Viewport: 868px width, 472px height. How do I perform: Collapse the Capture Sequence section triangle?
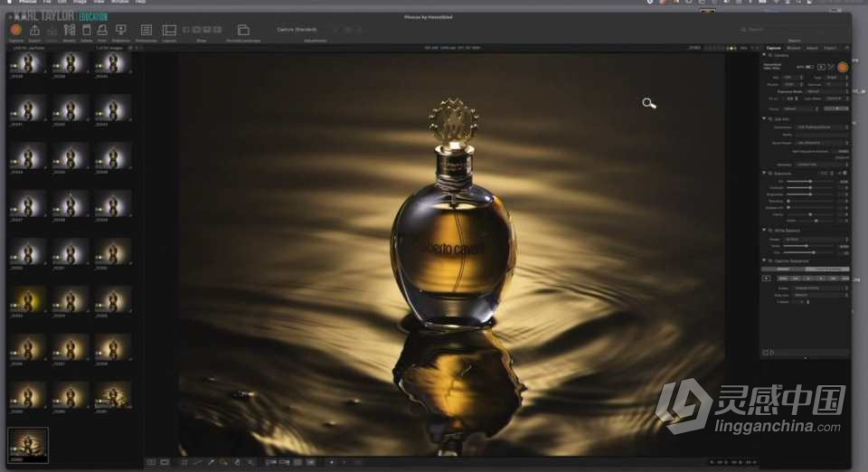coord(764,260)
